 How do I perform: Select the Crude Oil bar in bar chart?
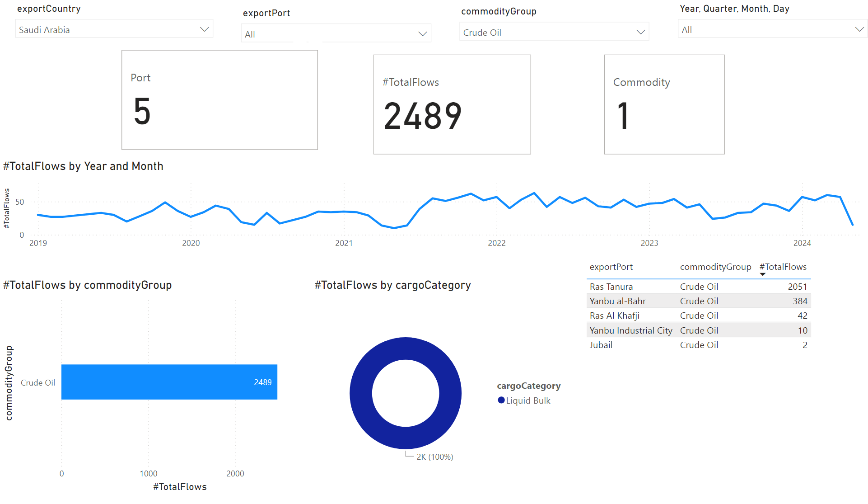coord(169,382)
